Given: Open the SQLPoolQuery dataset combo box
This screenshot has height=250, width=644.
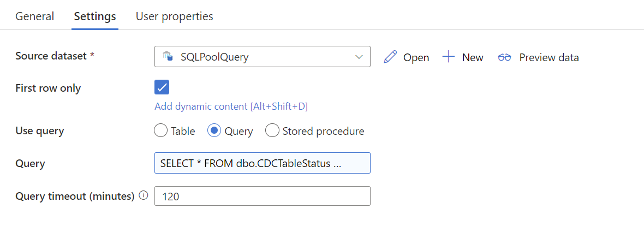Looking at the screenshot, I should tap(263, 57).
